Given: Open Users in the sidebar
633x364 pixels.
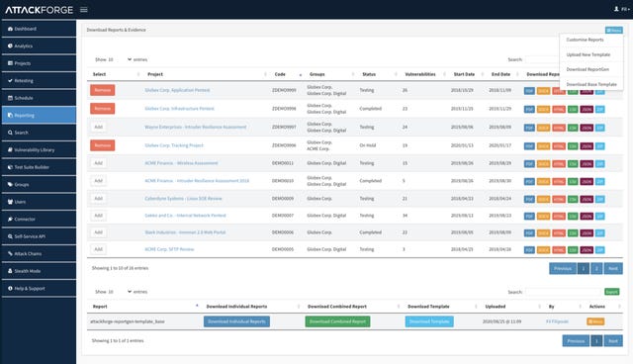Looking at the screenshot, I should pyautogui.click(x=39, y=202).
